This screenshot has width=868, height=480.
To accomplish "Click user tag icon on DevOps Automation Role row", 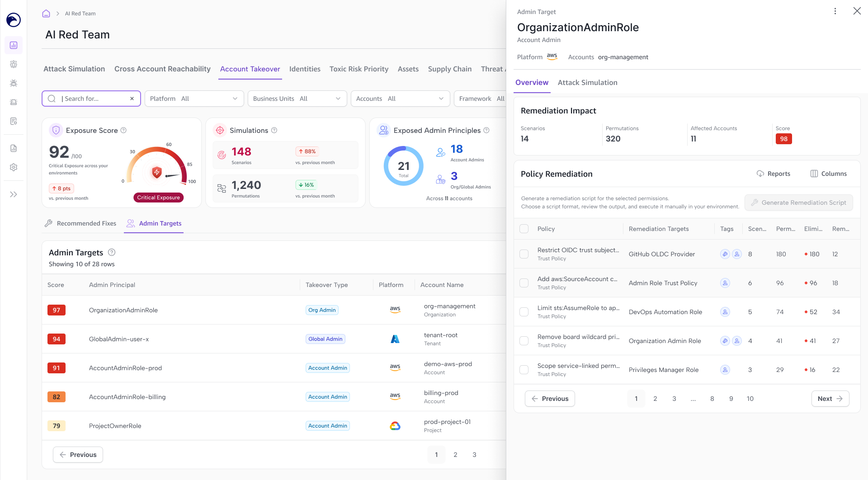I will tap(725, 312).
